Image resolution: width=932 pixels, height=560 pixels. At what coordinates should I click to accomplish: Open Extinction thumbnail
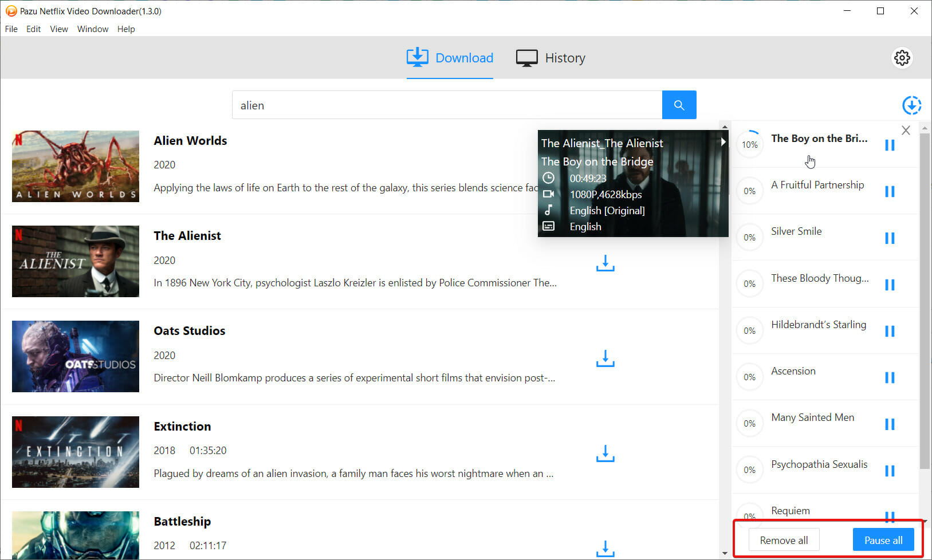coord(76,452)
